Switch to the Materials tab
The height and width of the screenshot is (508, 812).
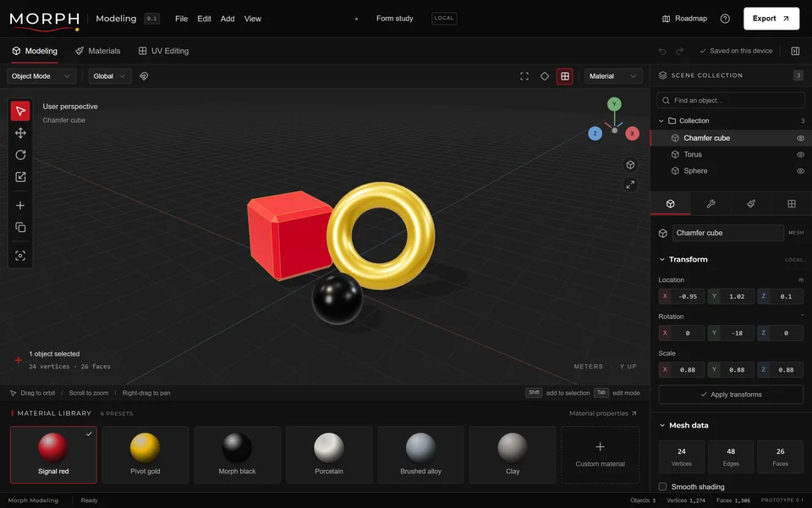98,51
